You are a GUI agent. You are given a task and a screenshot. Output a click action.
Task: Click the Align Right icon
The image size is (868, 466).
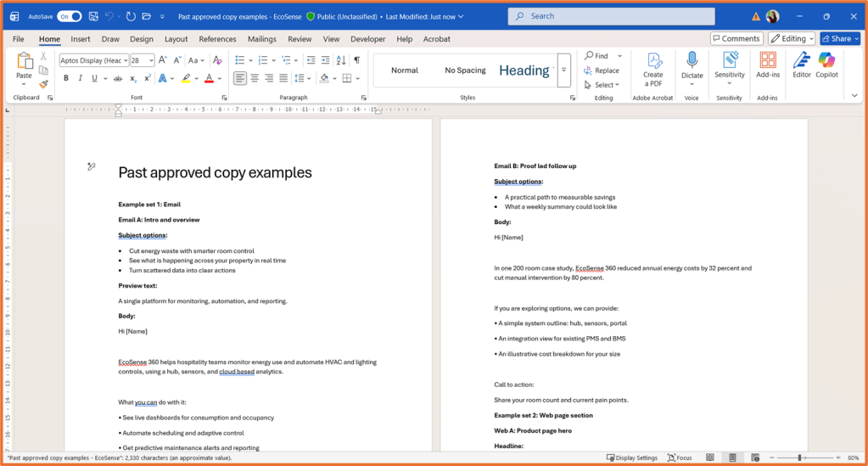tap(269, 78)
